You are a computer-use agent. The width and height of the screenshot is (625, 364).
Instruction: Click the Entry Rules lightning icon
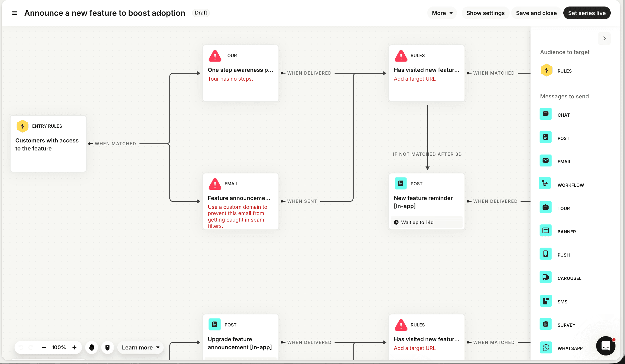(22, 126)
